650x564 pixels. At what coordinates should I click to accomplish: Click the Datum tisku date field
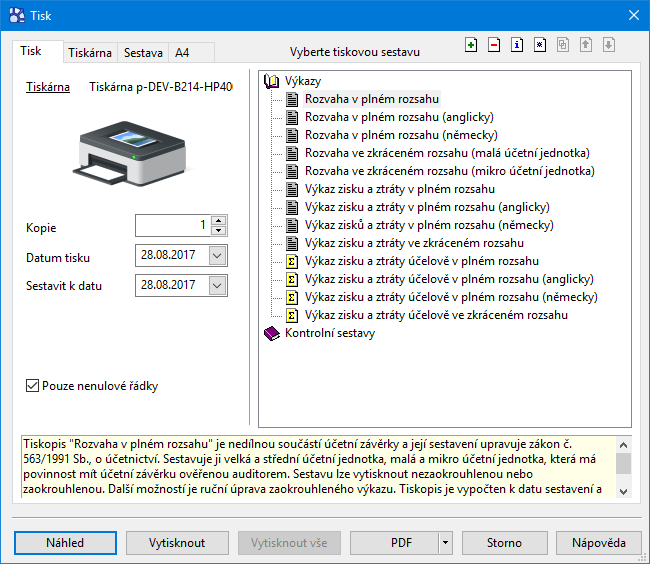coord(172,255)
